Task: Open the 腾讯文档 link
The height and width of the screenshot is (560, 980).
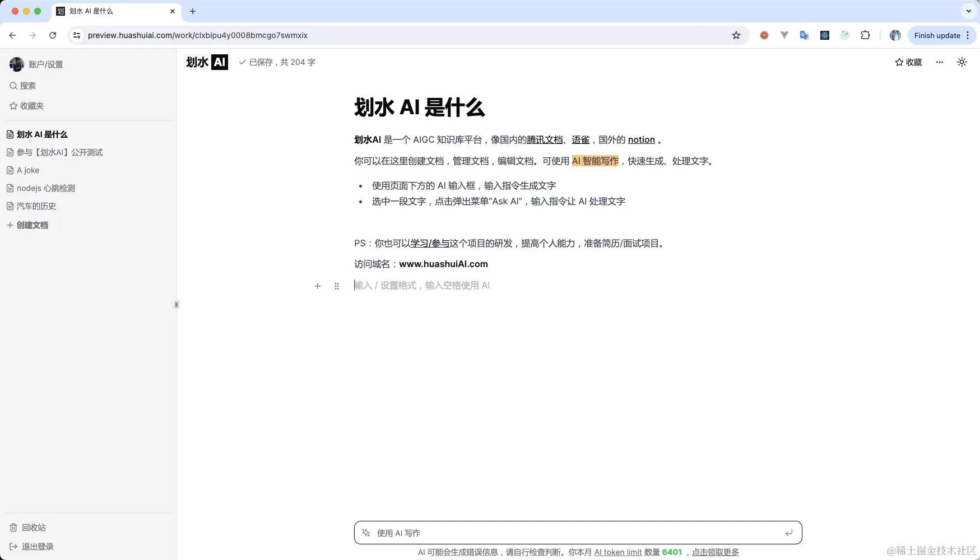Action: [x=545, y=140]
